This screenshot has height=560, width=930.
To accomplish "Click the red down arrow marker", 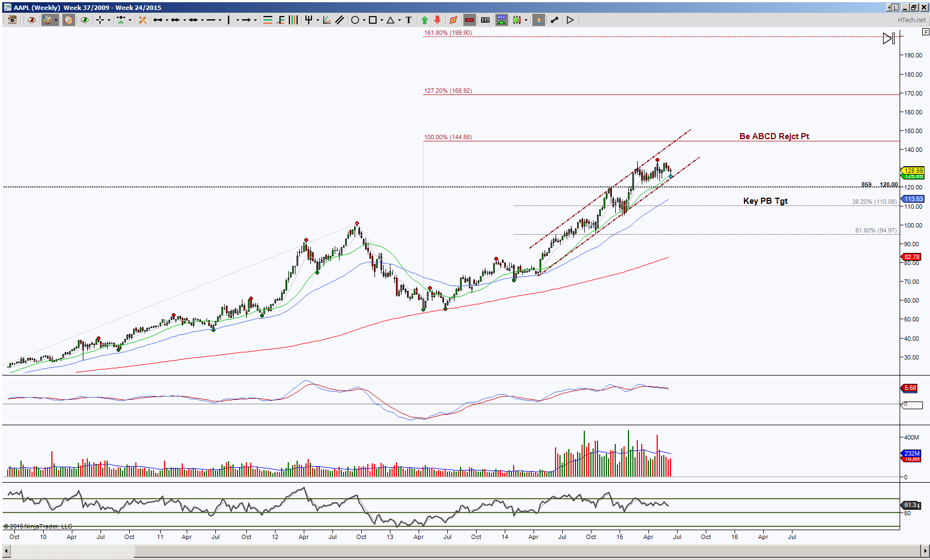I will (x=437, y=20).
